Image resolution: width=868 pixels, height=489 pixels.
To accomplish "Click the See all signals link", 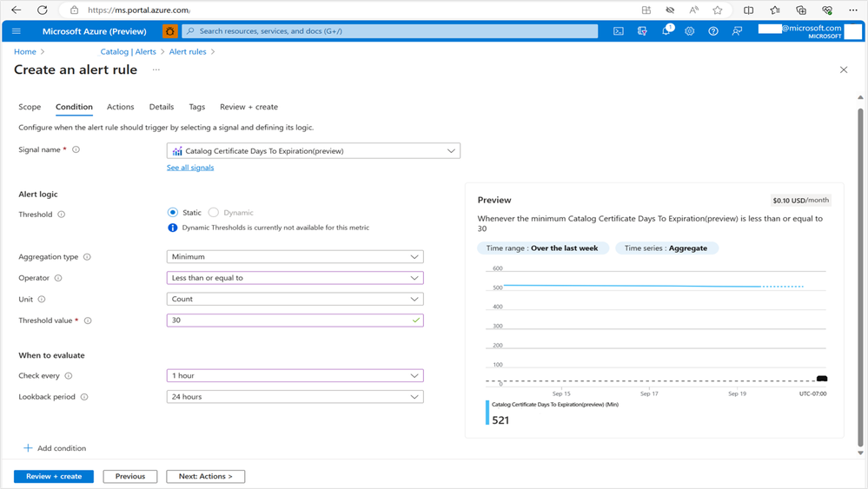I will coord(190,168).
